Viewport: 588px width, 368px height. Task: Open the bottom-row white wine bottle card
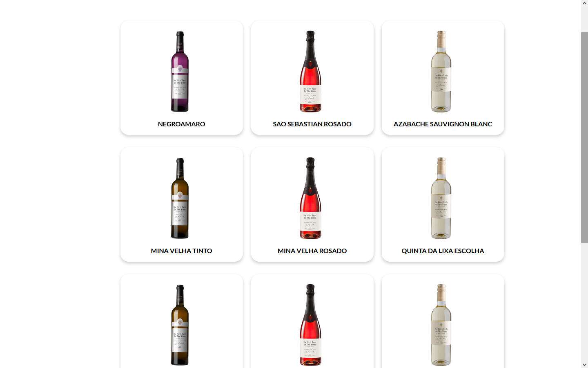(x=443, y=321)
